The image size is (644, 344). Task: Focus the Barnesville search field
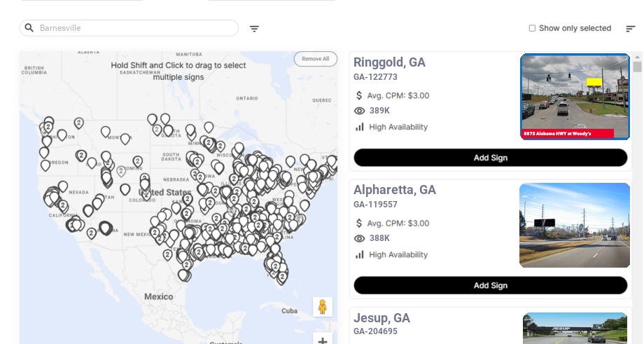click(x=136, y=28)
